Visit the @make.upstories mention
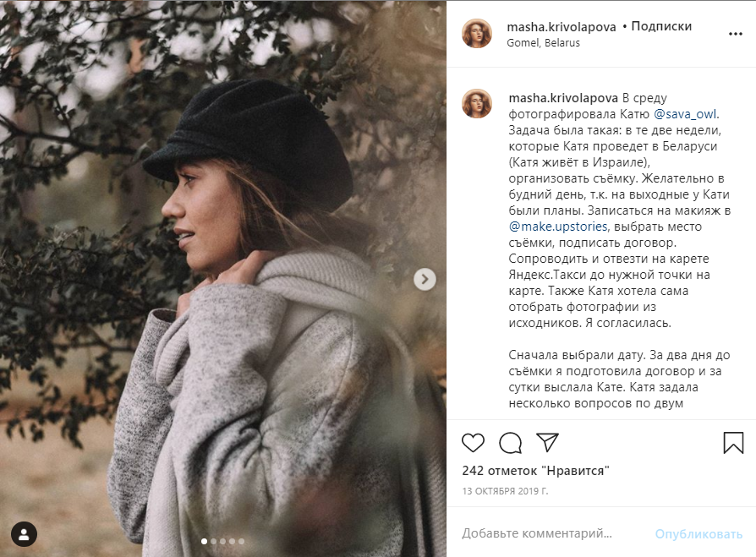This screenshot has width=756, height=557. (558, 227)
